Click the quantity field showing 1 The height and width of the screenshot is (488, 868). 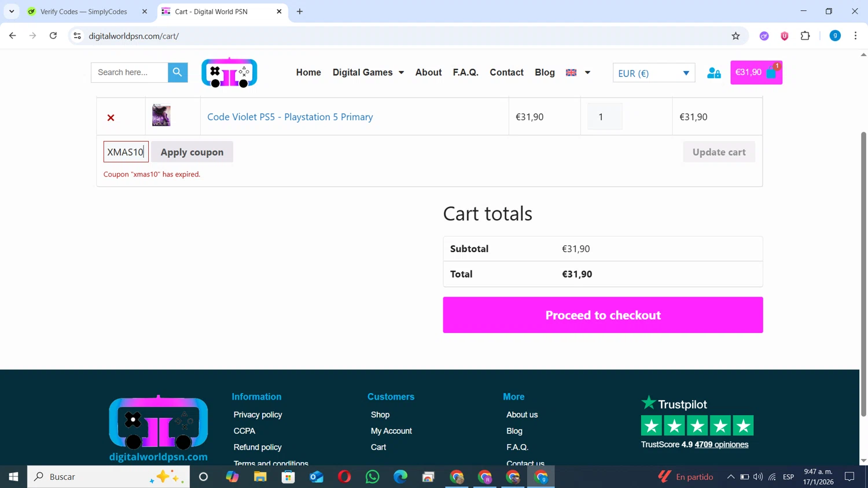(x=605, y=117)
